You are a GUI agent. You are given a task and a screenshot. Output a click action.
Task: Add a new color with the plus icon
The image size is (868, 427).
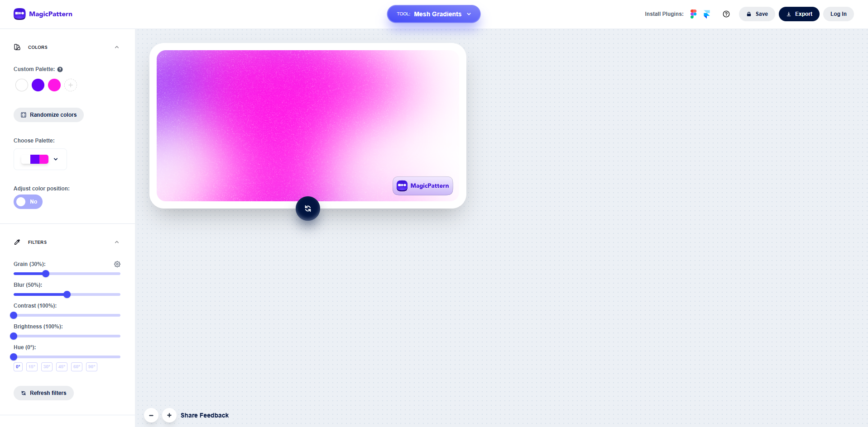coord(71,85)
